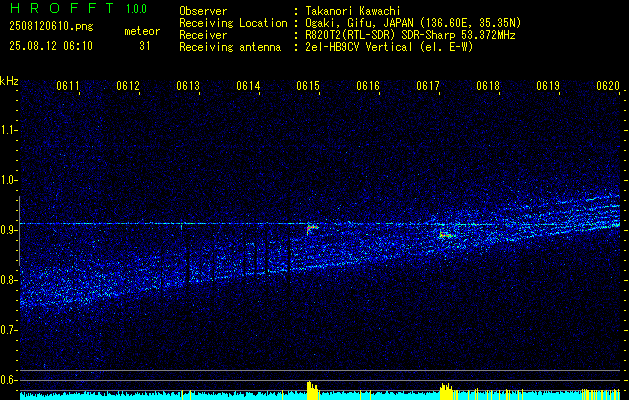Click the meteor label
The image size is (629, 400).
tap(142, 31)
